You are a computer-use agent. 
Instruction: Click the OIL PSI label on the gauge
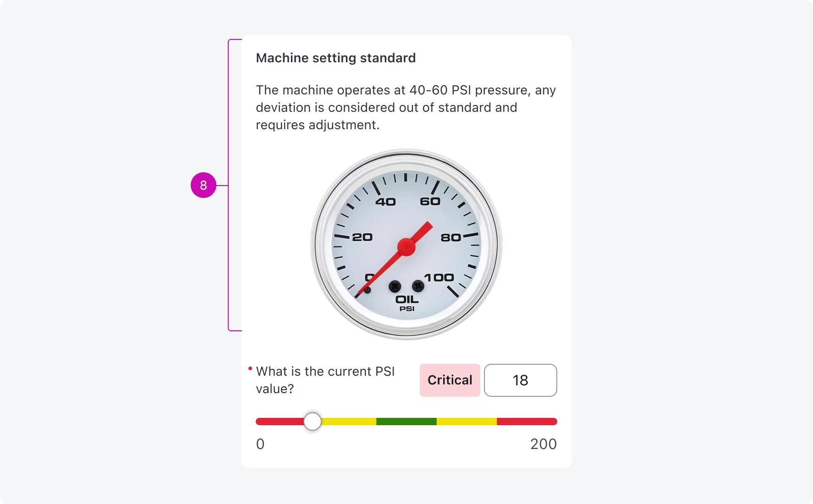pos(407,303)
